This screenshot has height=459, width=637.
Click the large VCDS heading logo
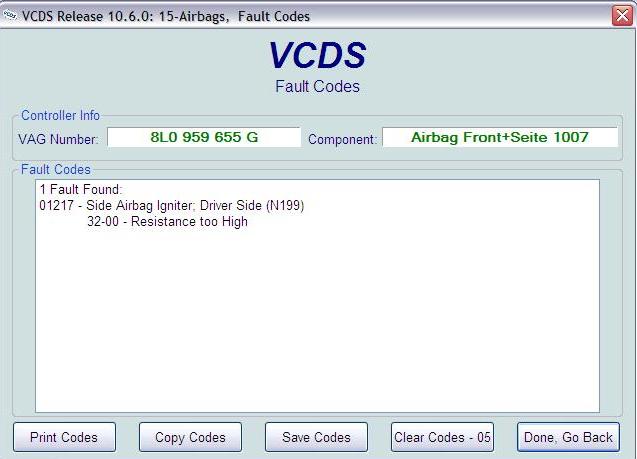pyautogui.click(x=317, y=55)
